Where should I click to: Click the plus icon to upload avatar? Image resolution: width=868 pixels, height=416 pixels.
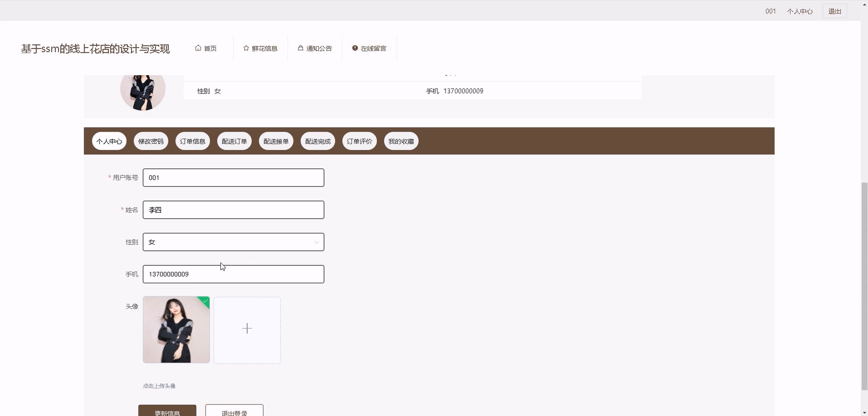[x=247, y=329]
